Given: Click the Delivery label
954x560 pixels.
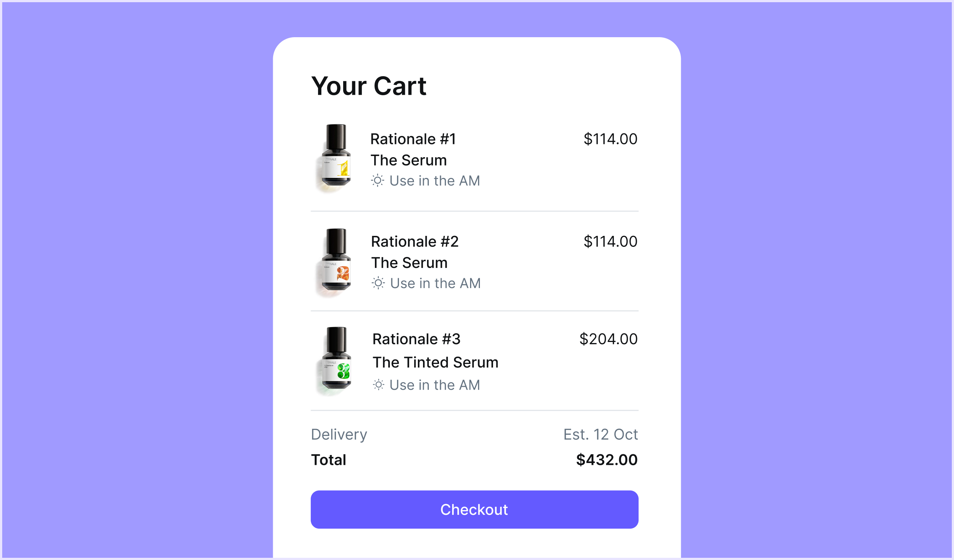Looking at the screenshot, I should click(339, 435).
